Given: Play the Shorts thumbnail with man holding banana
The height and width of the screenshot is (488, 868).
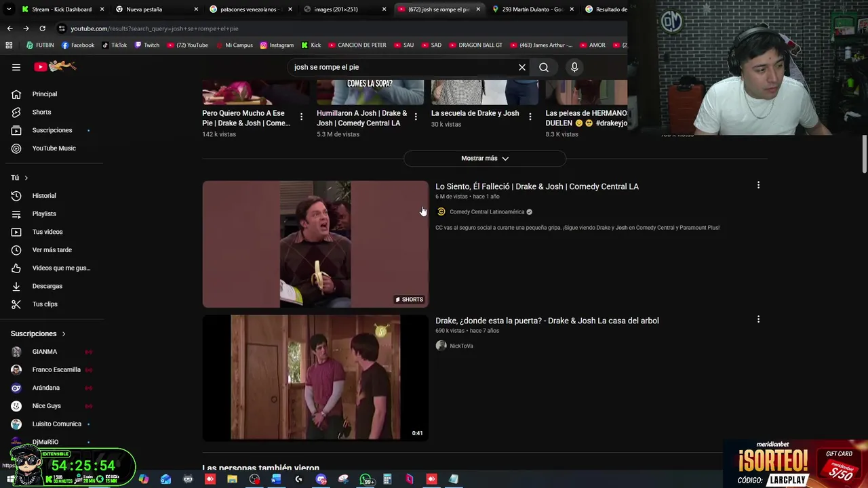Looking at the screenshot, I should [315, 244].
